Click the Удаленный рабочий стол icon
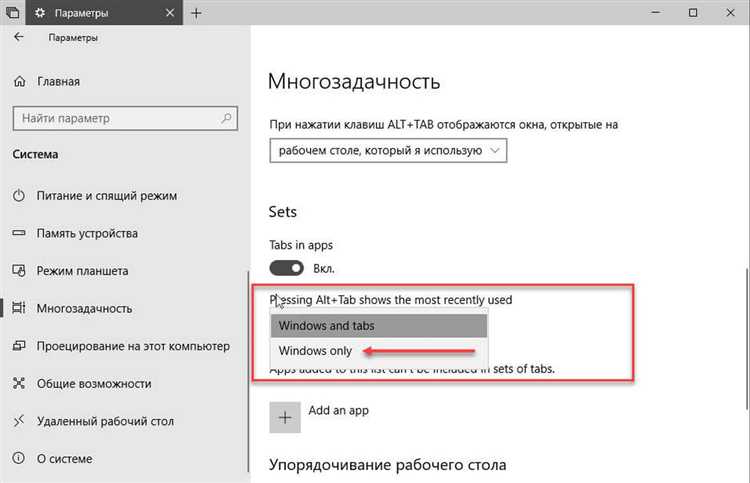This screenshot has width=750, height=483. point(19,421)
